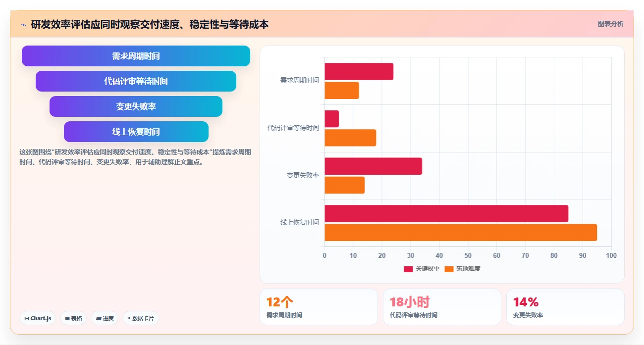Click the 变更失败率 y-axis label
644x345 pixels.
tap(303, 175)
